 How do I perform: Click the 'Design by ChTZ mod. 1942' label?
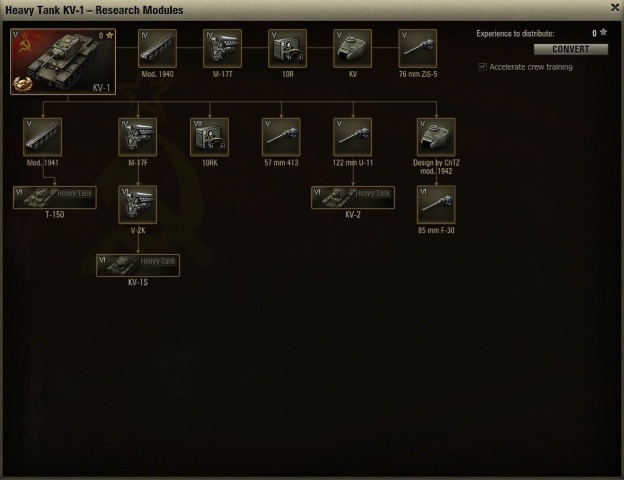click(436, 167)
